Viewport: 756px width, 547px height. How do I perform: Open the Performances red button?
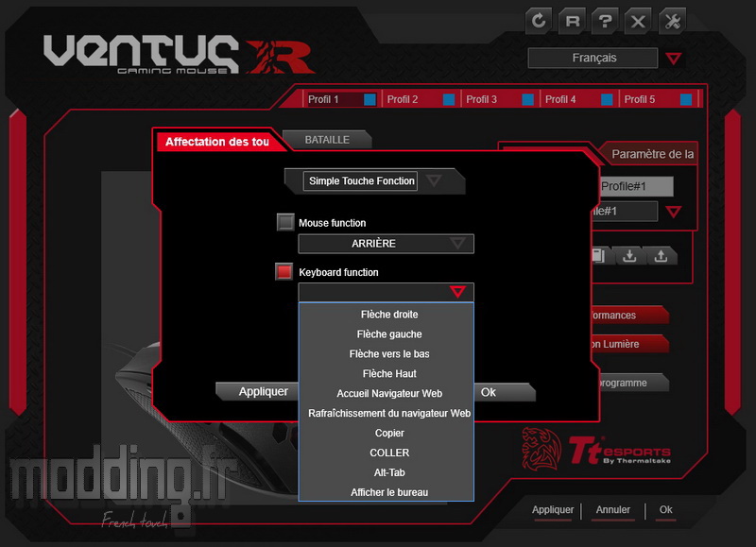pyautogui.click(x=629, y=316)
